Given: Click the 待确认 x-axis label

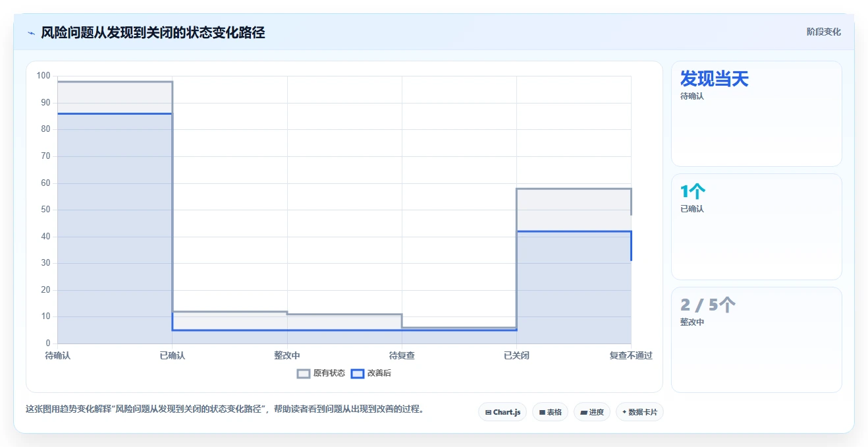Looking at the screenshot, I should pyautogui.click(x=58, y=355).
